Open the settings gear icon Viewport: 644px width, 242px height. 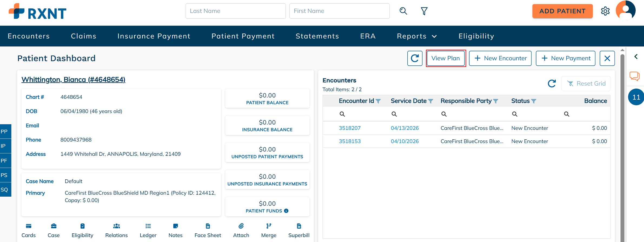tap(605, 11)
